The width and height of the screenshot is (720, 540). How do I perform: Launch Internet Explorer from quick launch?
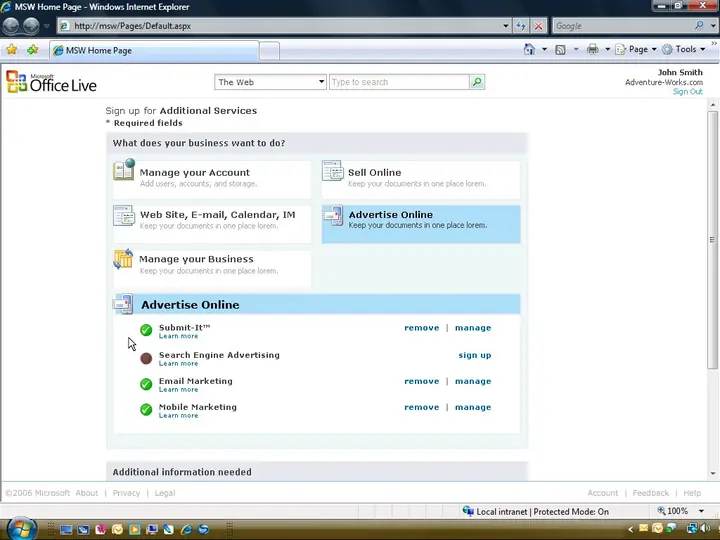[186, 529]
